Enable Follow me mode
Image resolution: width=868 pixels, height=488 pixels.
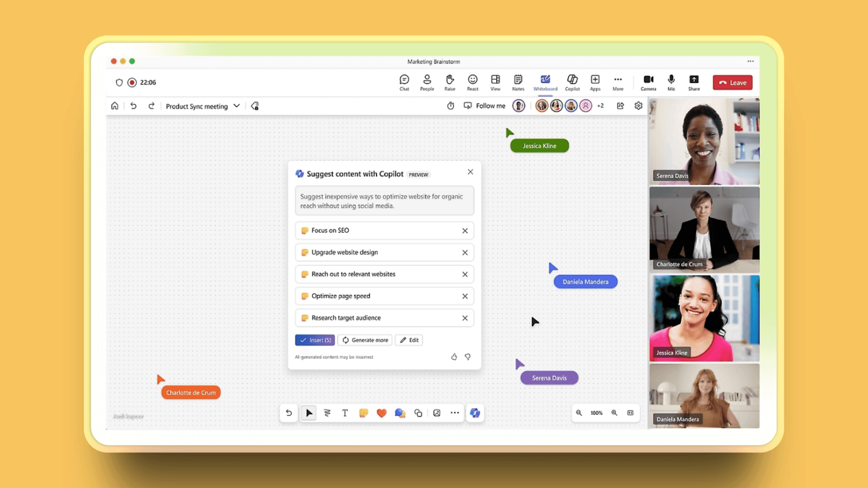pos(485,106)
